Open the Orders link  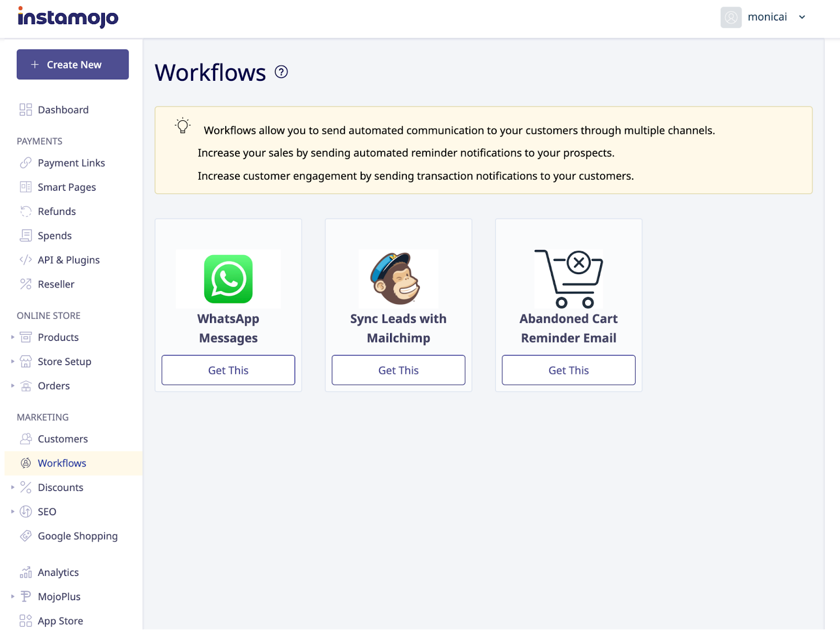coord(54,385)
